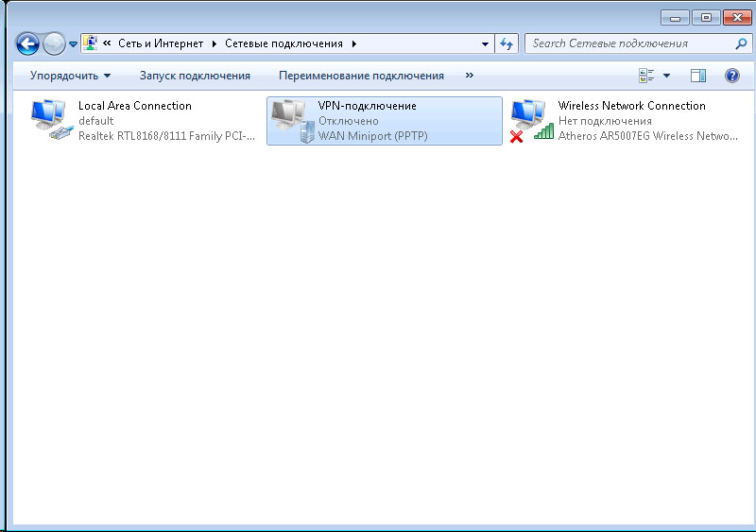756x532 pixels.
Task: Open the Упорядочить menu
Action: [x=70, y=76]
